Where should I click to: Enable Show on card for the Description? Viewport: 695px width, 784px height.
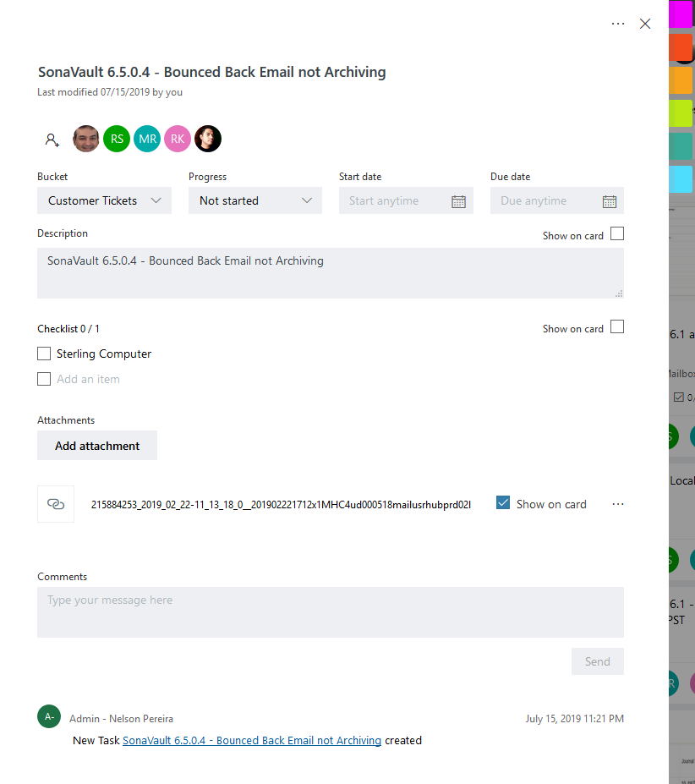point(617,235)
